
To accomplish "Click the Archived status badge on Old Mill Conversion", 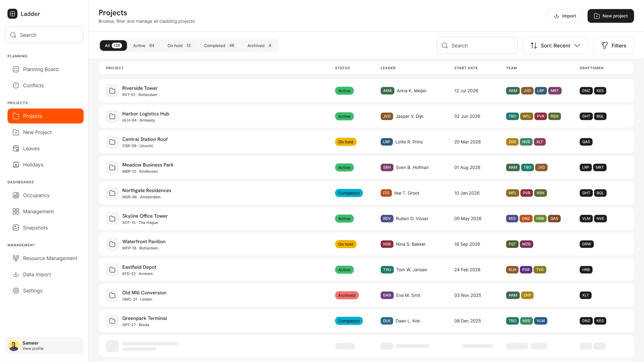I will [x=347, y=295].
